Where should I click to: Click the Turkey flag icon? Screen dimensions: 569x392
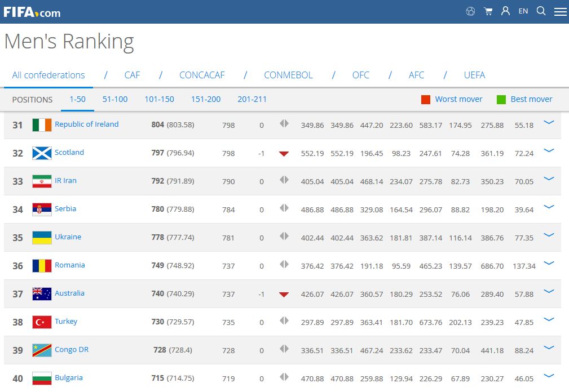[x=42, y=322]
